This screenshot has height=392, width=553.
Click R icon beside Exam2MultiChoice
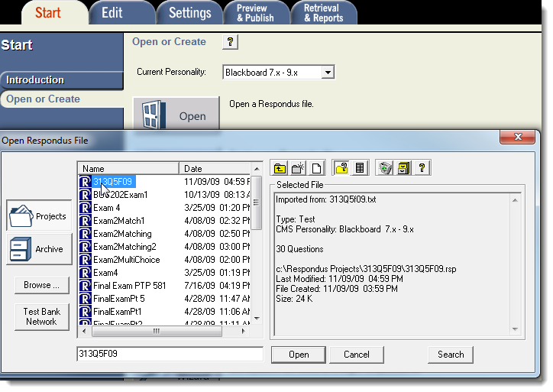(x=86, y=260)
